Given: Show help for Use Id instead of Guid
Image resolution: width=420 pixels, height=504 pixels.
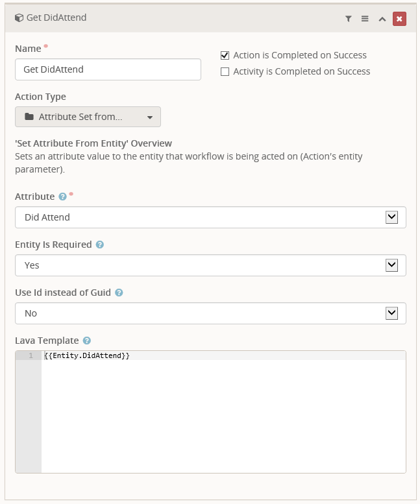Looking at the screenshot, I should [x=119, y=293].
